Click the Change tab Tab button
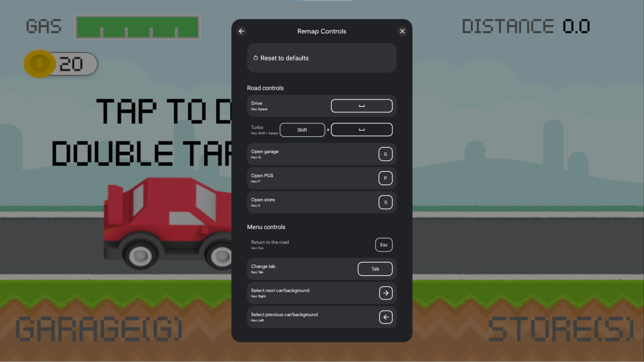Screen dimensions: 644x362 [375, 268]
